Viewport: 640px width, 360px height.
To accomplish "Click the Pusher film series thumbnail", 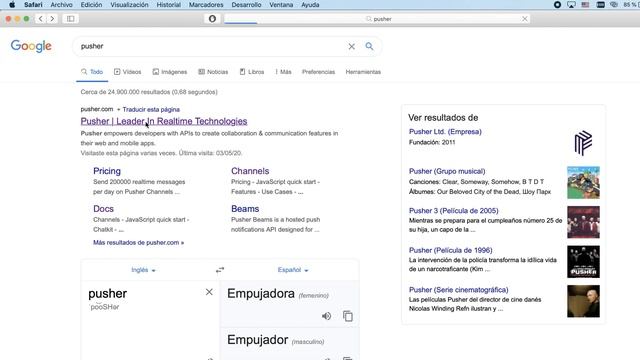I will click(583, 301).
